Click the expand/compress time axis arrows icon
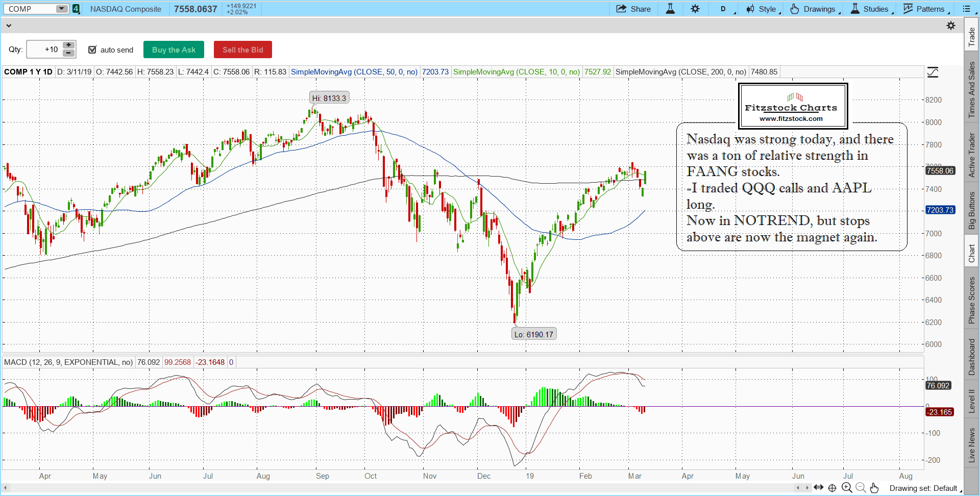The height and width of the screenshot is (496, 980). pos(818,488)
